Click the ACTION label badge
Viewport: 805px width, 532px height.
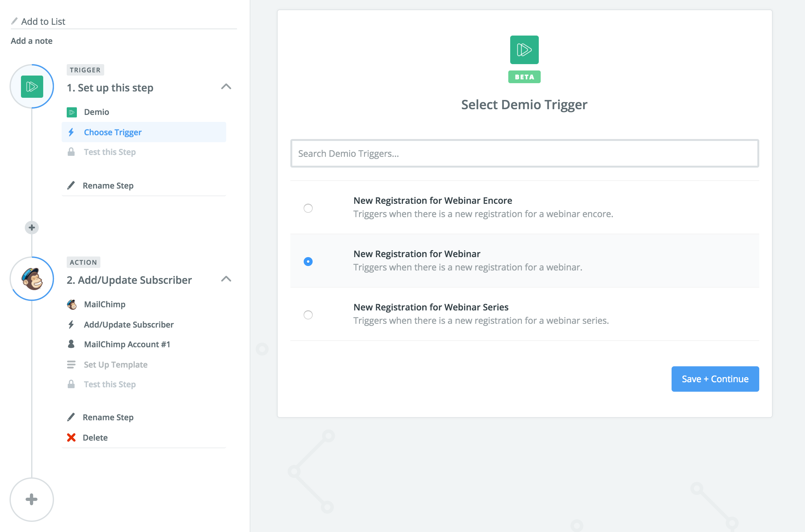click(x=83, y=262)
